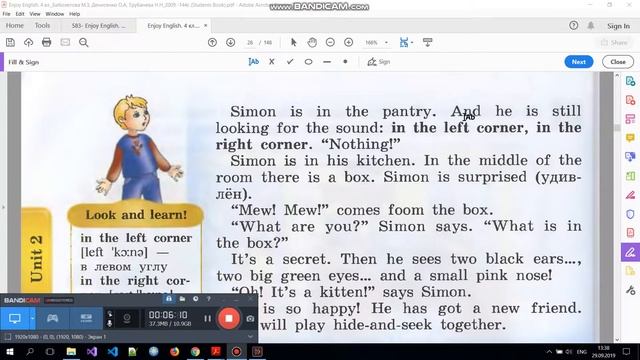
Task: Show hidden system tray icons chevron
Action: (x=549, y=352)
